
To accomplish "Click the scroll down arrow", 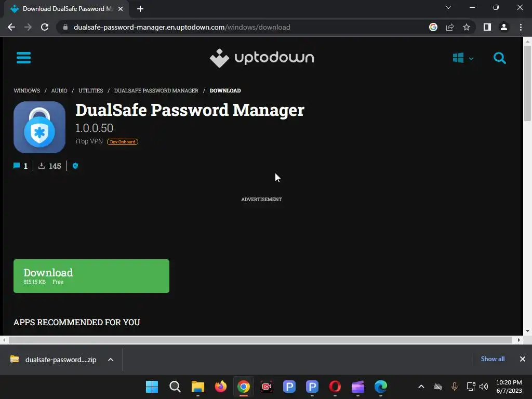I will coord(527,331).
